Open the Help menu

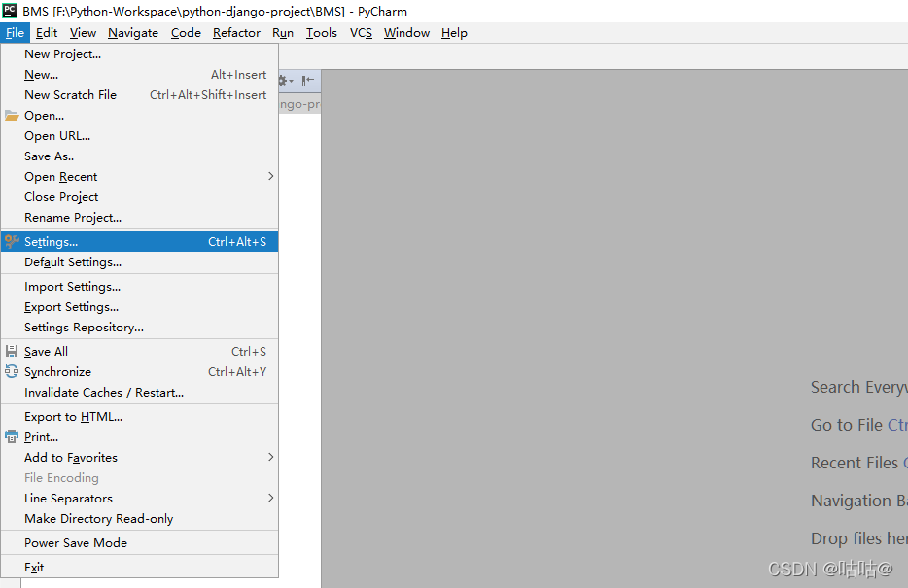pyautogui.click(x=454, y=33)
